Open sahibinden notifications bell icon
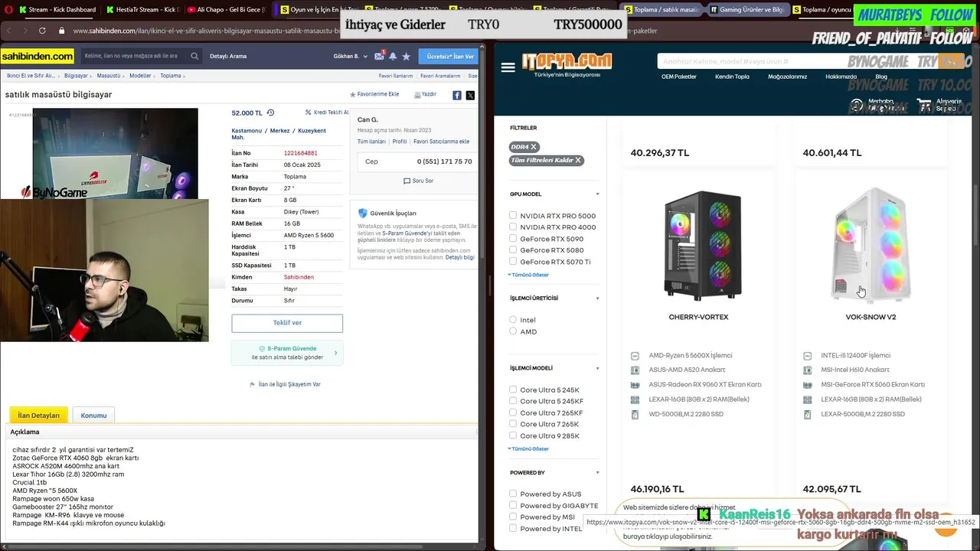This screenshot has height=551, width=980. tap(393, 56)
